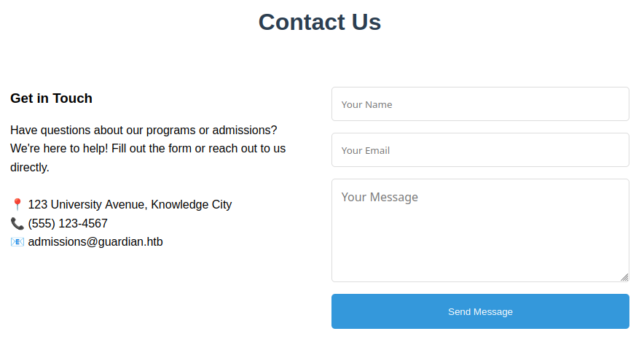Click the email envelope icon
The image size is (644, 350).
point(17,242)
